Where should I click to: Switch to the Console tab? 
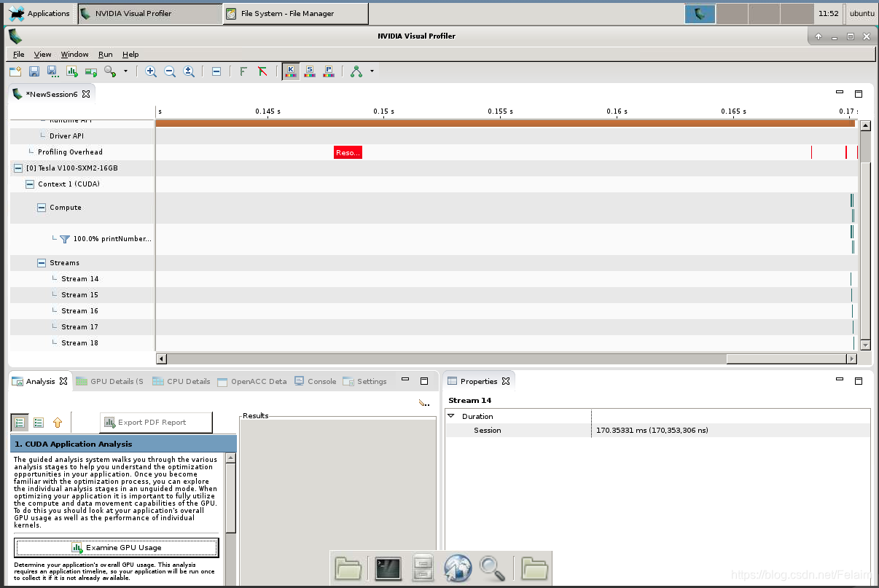tap(316, 381)
